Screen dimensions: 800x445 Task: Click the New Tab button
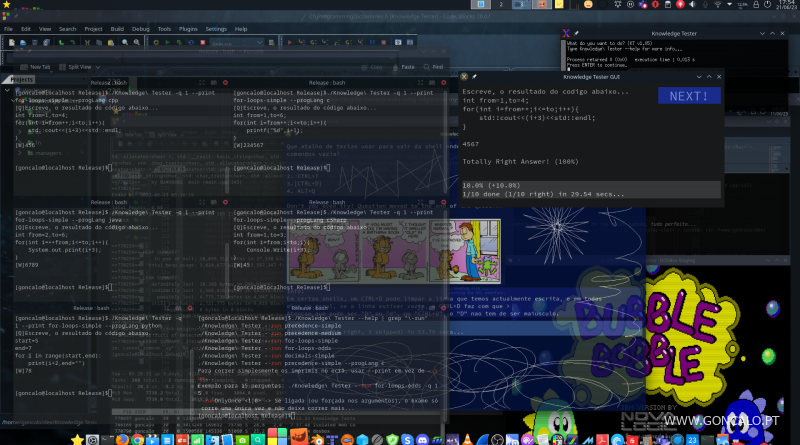pos(35,66)
